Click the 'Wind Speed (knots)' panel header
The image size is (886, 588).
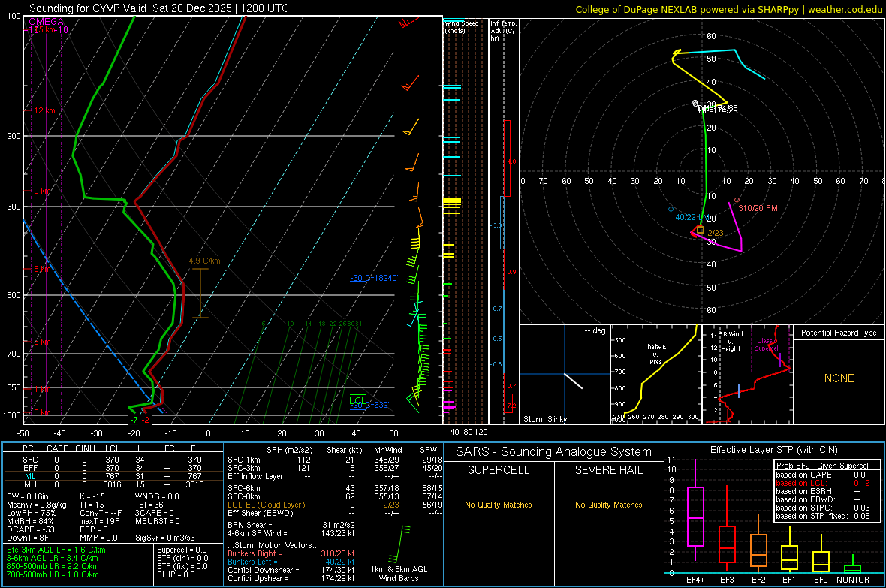(461, 26)
